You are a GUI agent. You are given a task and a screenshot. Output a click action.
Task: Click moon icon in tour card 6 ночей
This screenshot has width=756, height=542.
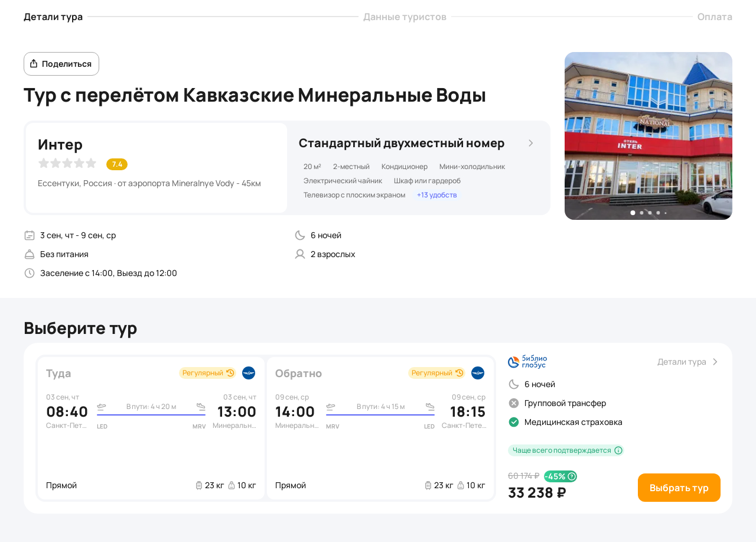pos(514,384)
